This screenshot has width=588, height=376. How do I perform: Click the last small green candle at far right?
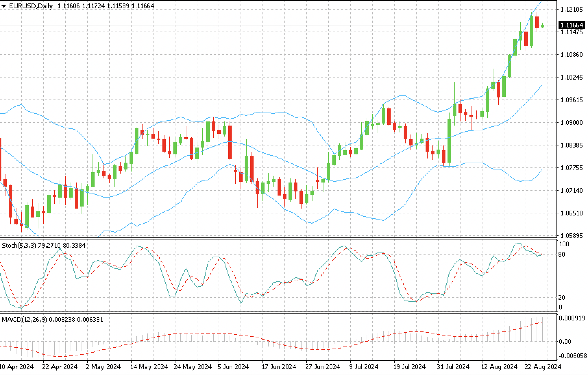coord(542,26)
